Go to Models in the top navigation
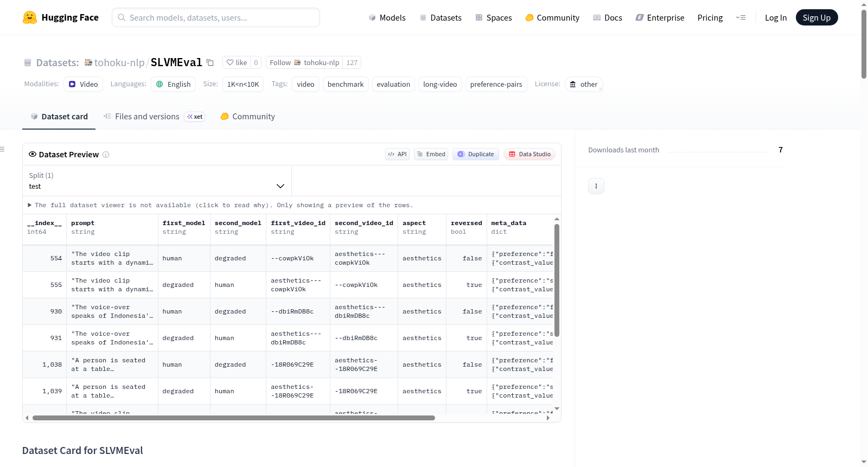This screenshot has width=868, height=467. (387, 17)
